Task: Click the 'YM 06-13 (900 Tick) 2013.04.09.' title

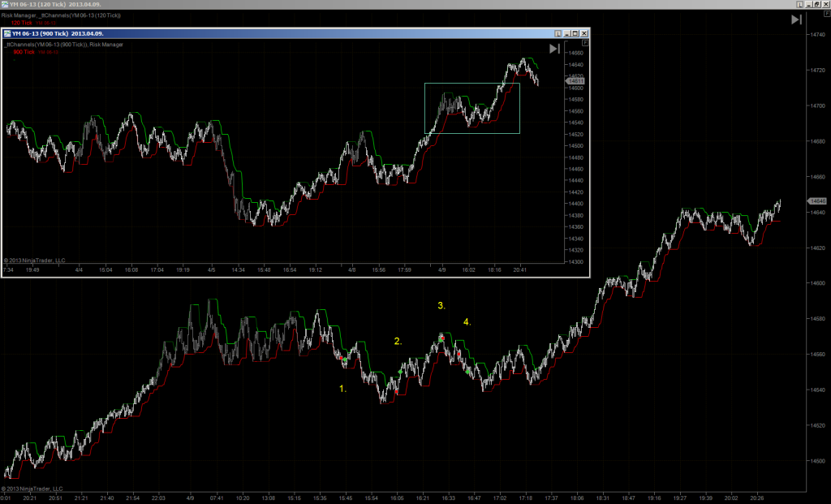Action: click(x=58, y=33)
